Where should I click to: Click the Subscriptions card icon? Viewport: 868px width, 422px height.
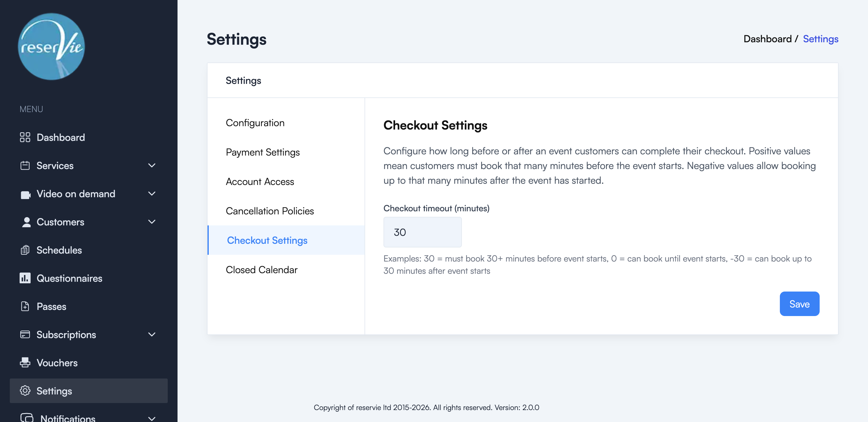25,334
